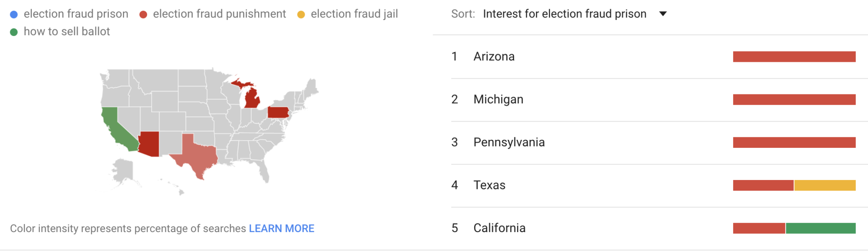Click California state on the map
Viewport: 868px width, 252px height.
pos(115,127)
